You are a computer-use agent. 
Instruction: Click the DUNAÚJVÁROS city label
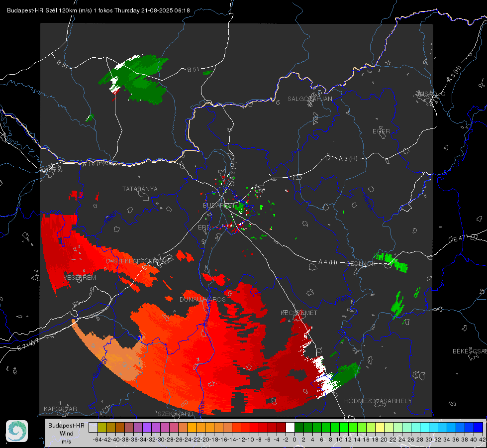pos(202,299)
